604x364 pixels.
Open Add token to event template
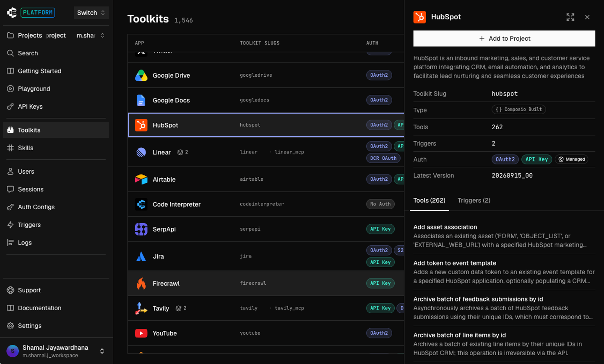point(504,272)
